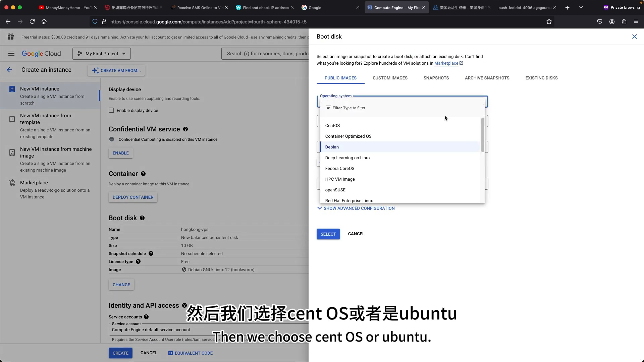This screenshot has width=644, height=362.
Task: Select Red Hat Enterprise Linux option
Action: click(x=400, y=200)
